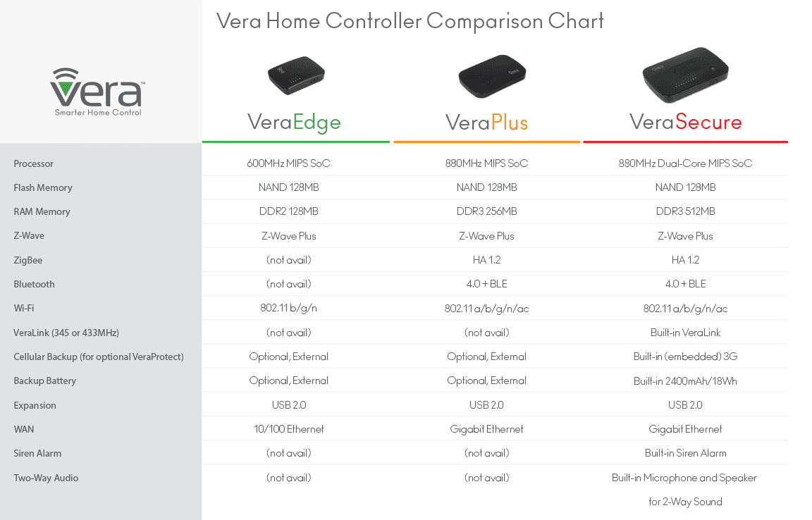
Task: Click VeraPlus's 802.11 a/b/g/n/ac cell
Action: pos(487,309)
